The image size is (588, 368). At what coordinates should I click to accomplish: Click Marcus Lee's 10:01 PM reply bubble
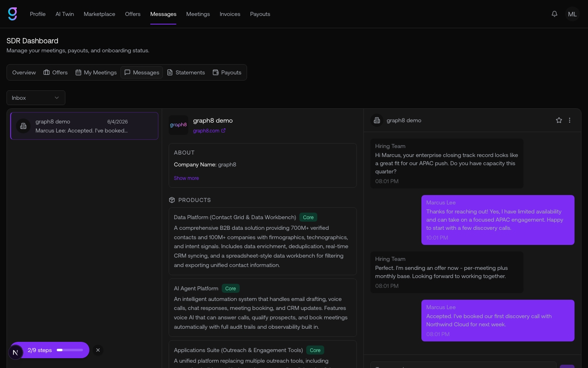[498, 220]
